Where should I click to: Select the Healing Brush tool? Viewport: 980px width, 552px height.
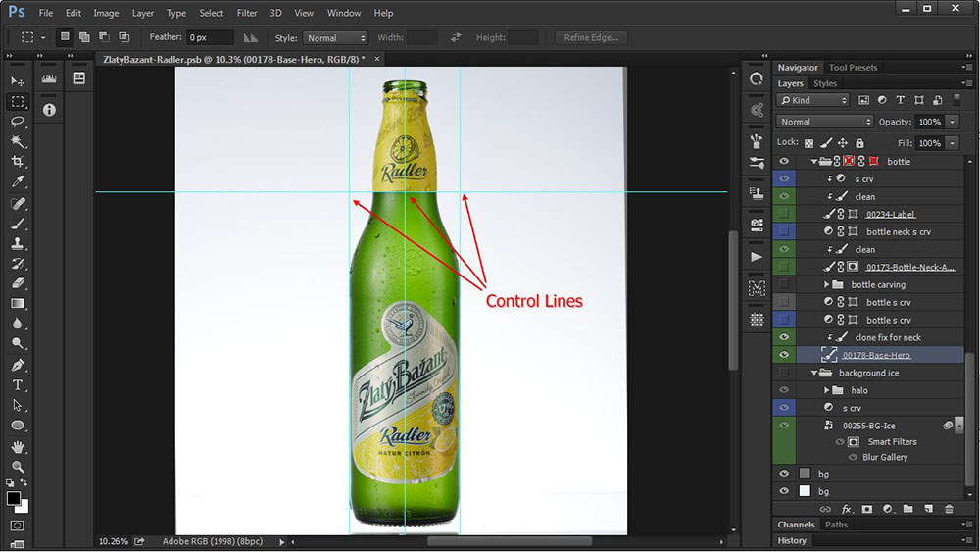pos(18,203)
